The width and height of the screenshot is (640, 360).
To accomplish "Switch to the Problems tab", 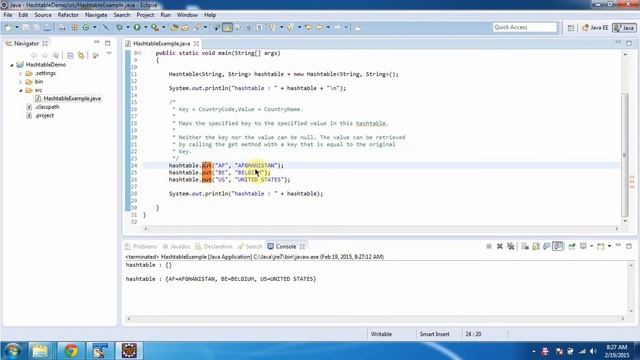I will click(141, 247).
